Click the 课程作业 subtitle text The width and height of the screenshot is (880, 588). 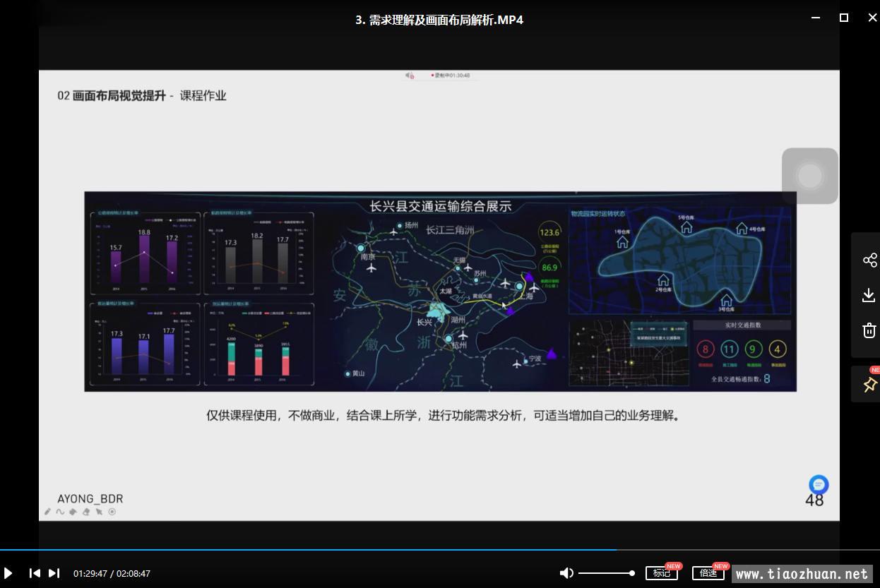coord(203,96)
